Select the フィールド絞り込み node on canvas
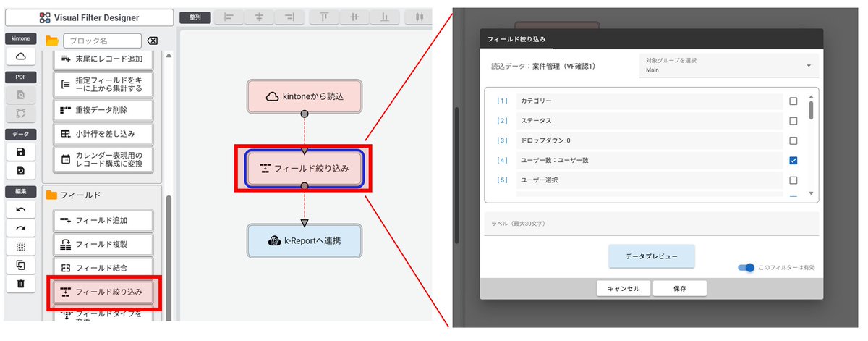Image resolution: width=868 pixels, height=341 pixels. (x=304, y=168)
